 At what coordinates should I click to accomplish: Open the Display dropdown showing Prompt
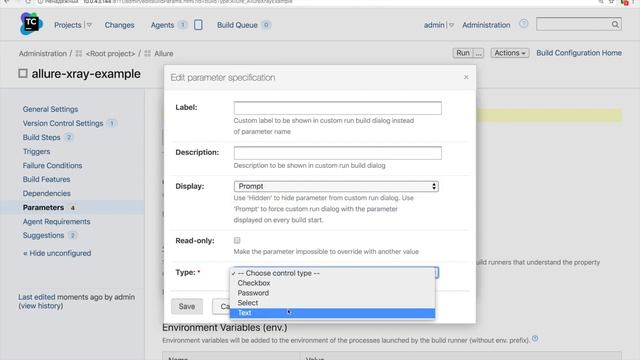pos(336,186)
